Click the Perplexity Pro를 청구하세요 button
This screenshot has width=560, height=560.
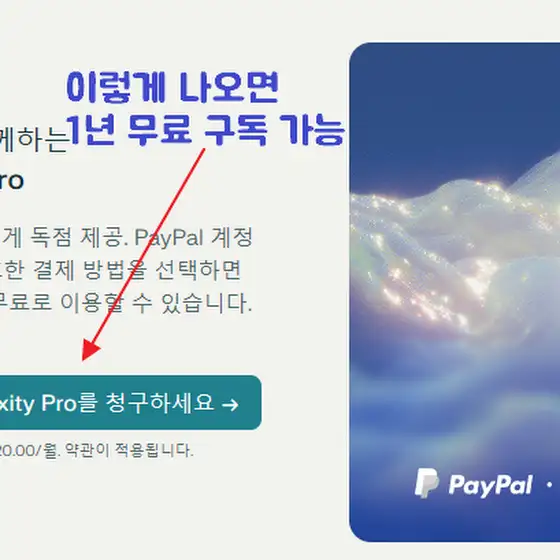pyautogui.click(x=130, y=402)
